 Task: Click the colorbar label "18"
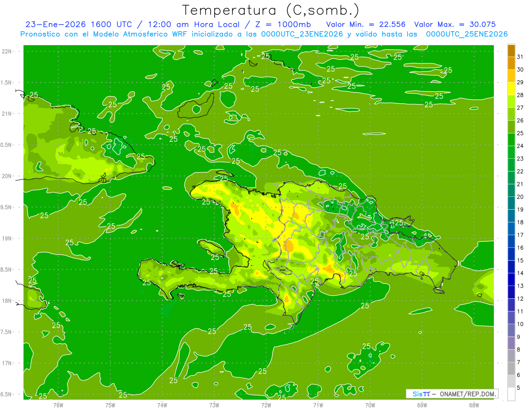click(520, 223)
